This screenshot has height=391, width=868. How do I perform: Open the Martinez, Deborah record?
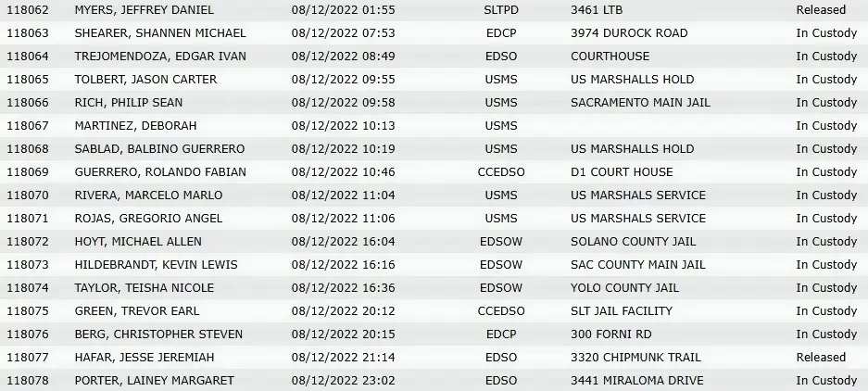pyautogui.click(x=135, y=126)
